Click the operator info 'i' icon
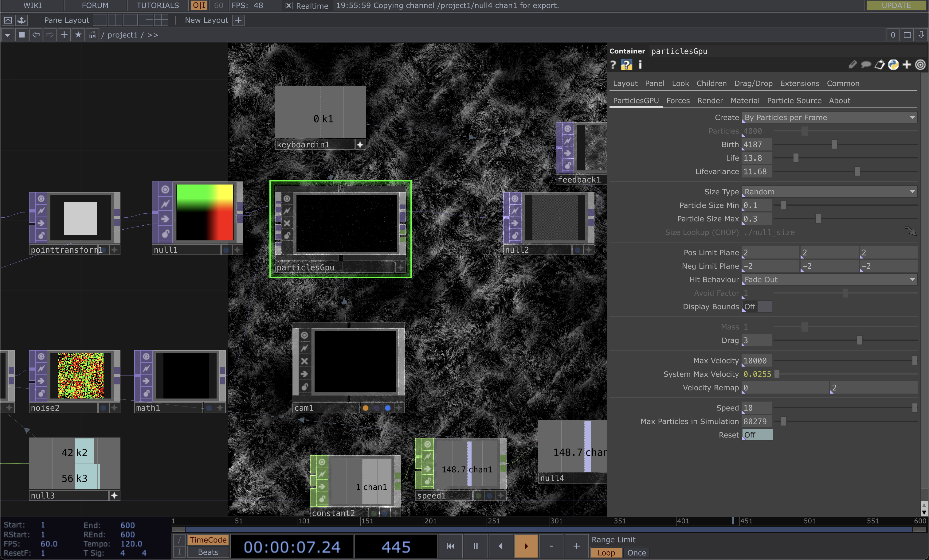The width and height of the screenshot is (929, 560). click(640, 65)
